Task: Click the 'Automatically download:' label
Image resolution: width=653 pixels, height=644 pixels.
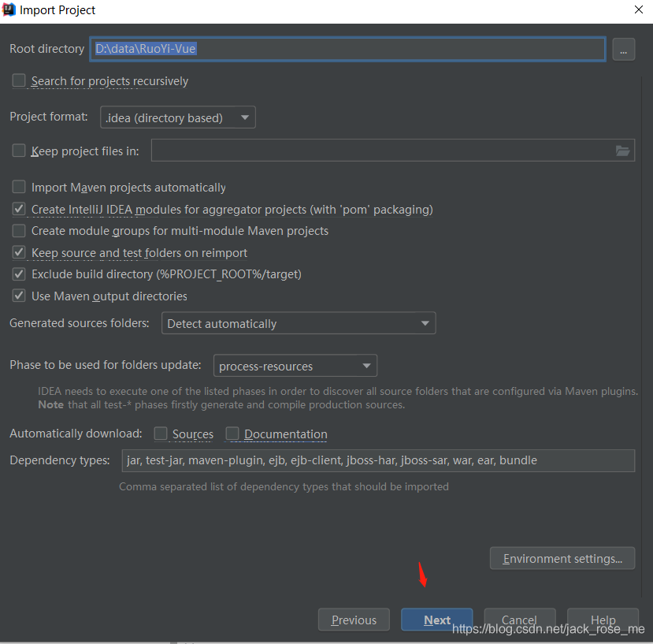Action: [x=76, y=434]
